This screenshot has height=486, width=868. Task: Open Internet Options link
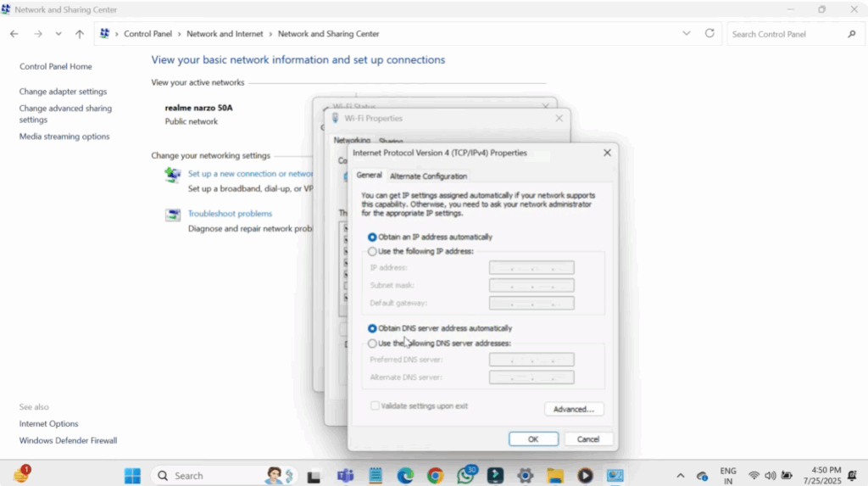(x=48, y=423)
